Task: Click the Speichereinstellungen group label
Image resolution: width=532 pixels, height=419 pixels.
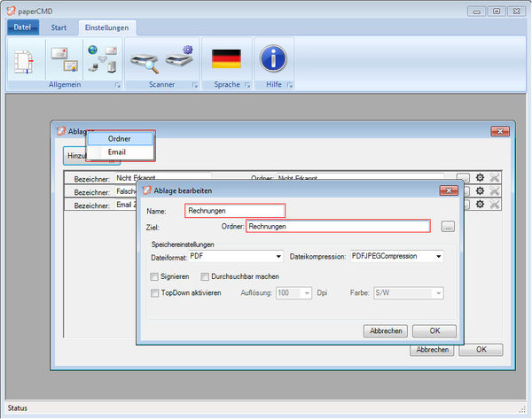Action: pyautogui.click(x=183, y=244)
